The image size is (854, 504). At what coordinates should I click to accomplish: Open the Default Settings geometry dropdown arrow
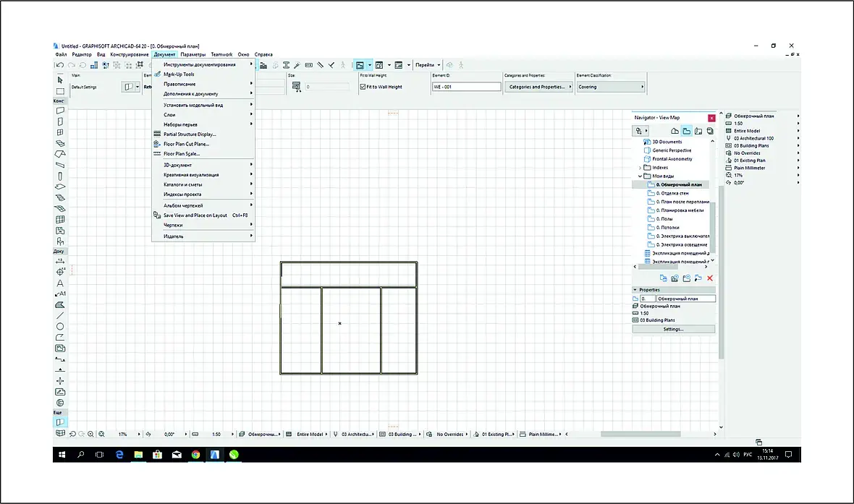138,87
